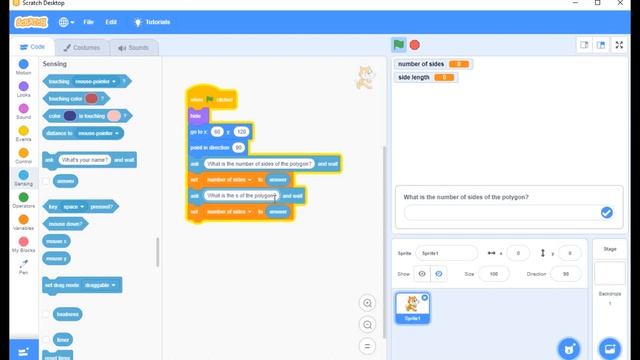
Task: Click the when flag clicked hat block
Action: point(211,98)
